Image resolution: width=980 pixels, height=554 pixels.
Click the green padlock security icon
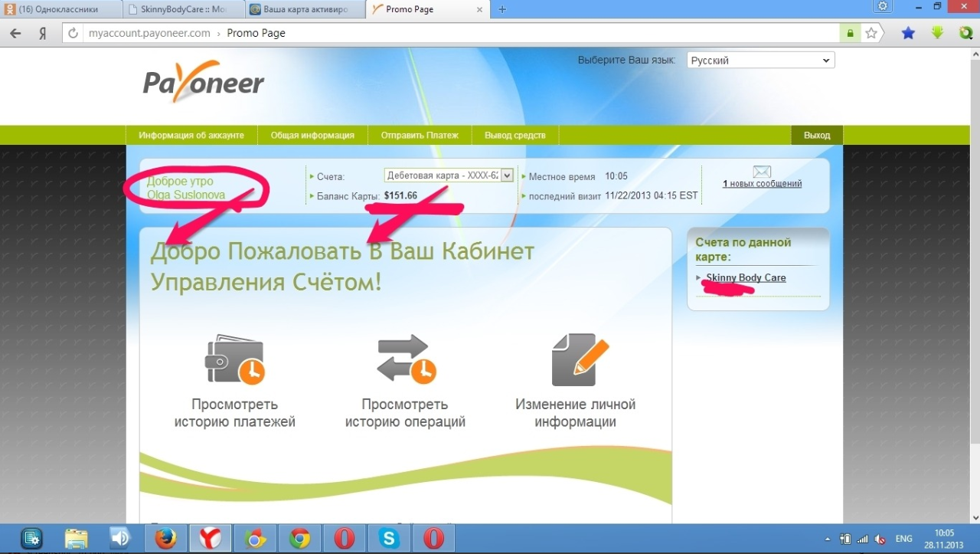pyautogui.click(x=850, y=34)
